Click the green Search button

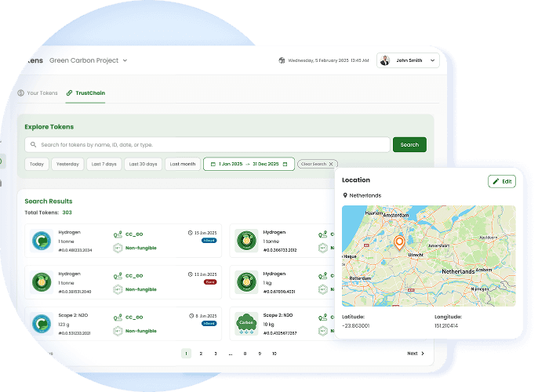(x=409, y=145)
